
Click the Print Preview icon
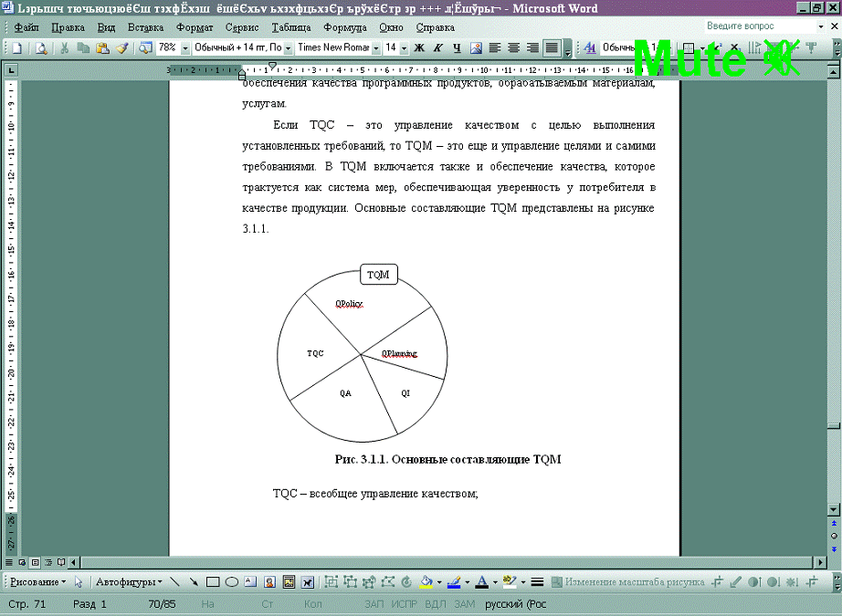point(41,47)
